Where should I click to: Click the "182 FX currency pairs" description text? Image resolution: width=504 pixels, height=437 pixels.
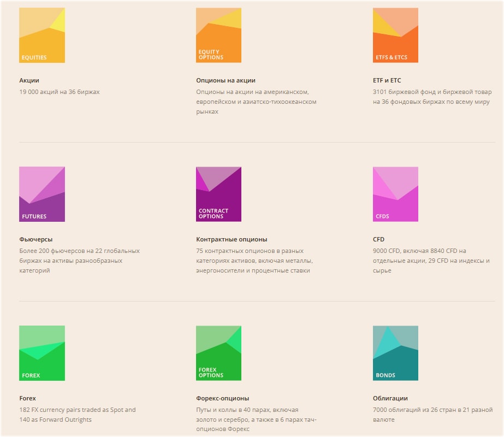[x=77, y=410]
